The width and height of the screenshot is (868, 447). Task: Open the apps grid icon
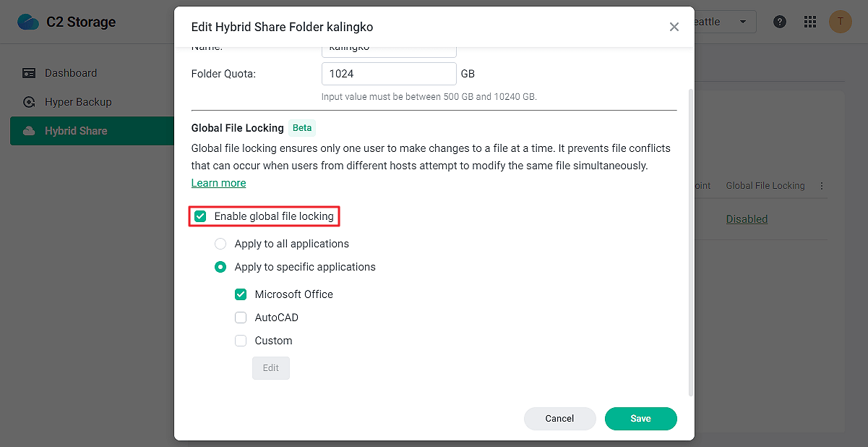(x=809, y=22)
